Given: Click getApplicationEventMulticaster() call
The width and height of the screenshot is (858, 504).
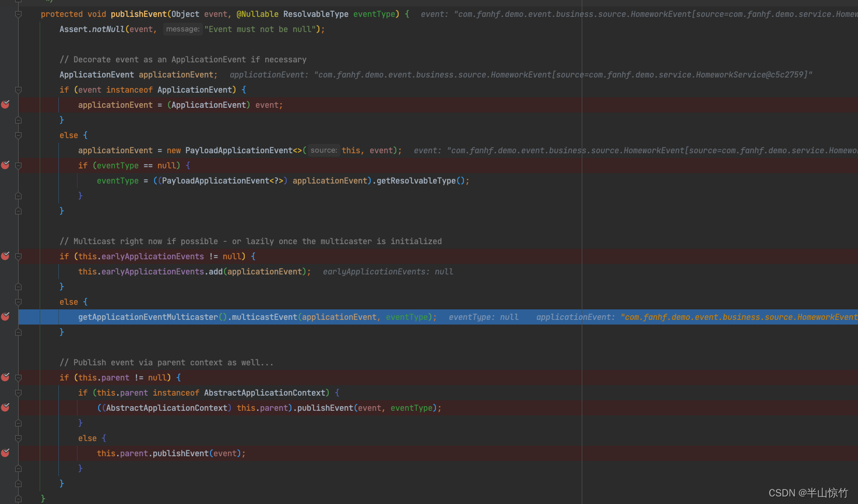Looking at the screenshot, I should 153,317.
